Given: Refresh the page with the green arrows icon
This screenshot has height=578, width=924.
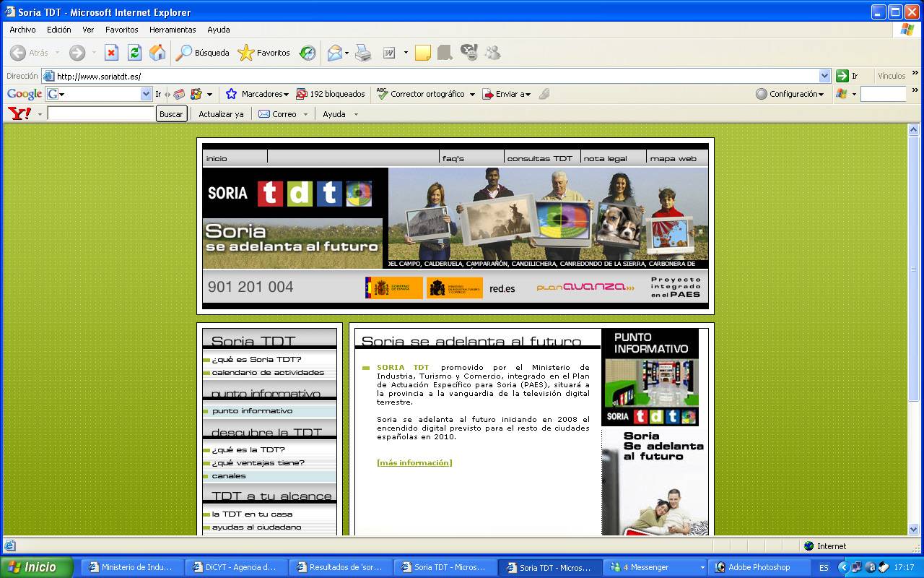Looking at the screenshot, I should pyautogui.click(x=134, y=52).
